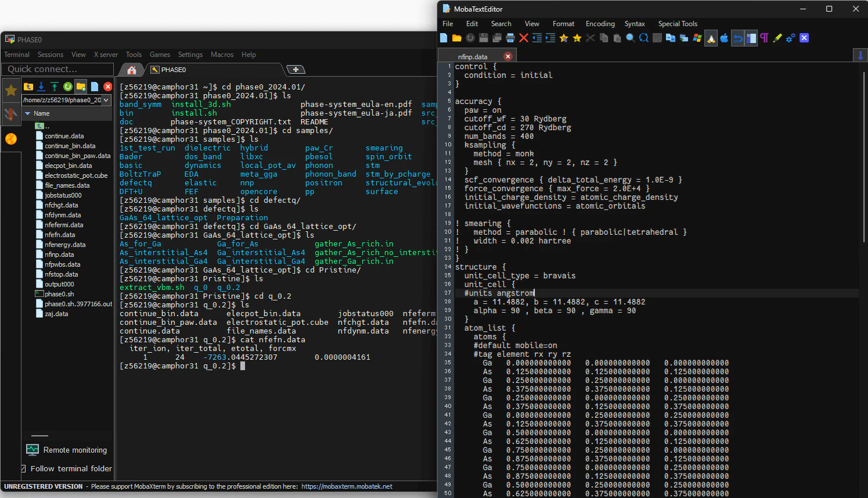Open the Sessions menu in MobaXterm

coord(51,55)
